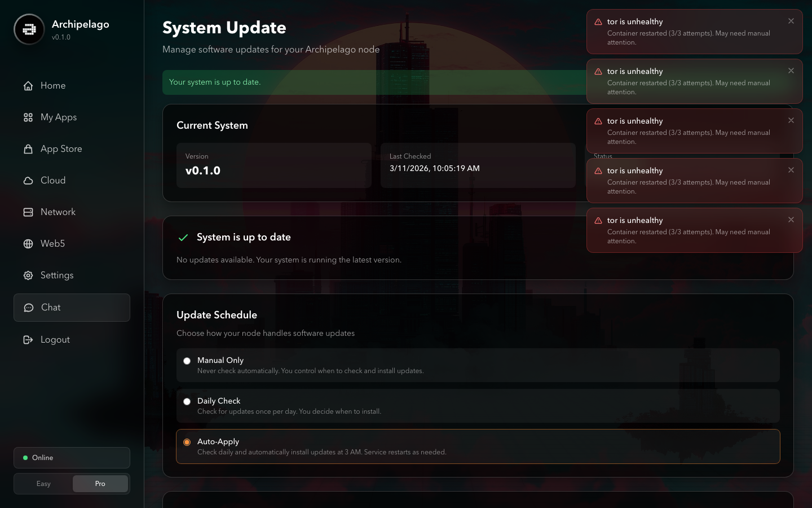
Task: Click the Home house icon
Action: point(28,86)
